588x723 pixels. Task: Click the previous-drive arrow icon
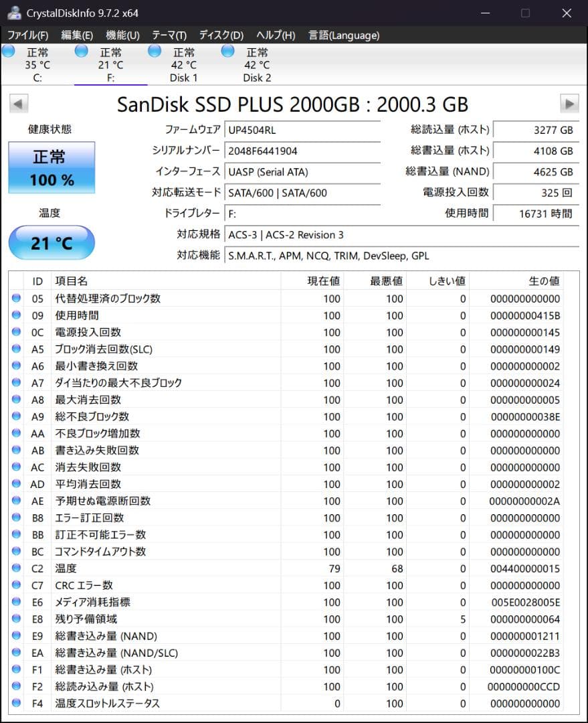pyautogui.click(x=18, y=104)
